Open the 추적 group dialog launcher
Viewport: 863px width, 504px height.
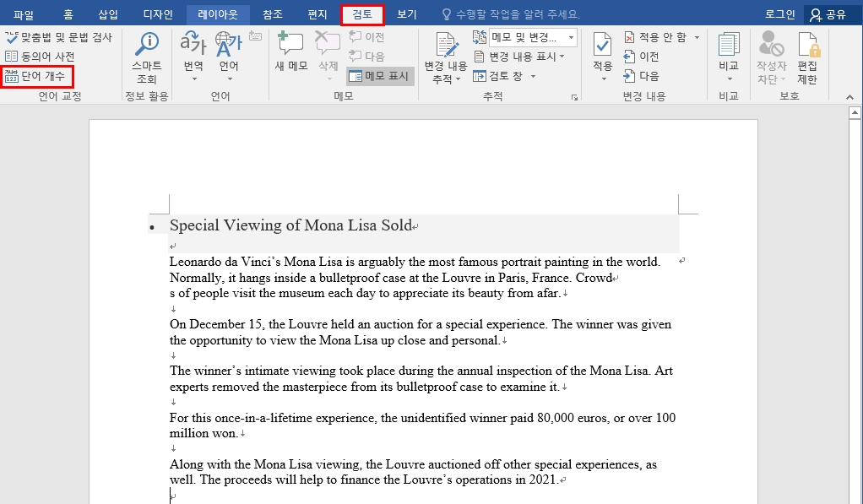click(574, 97)
